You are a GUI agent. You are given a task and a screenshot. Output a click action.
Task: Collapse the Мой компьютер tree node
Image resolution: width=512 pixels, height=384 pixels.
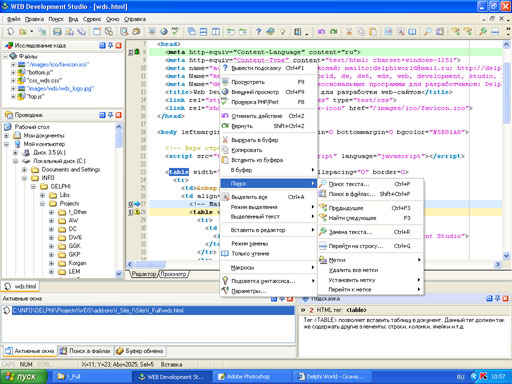point(6,144)
